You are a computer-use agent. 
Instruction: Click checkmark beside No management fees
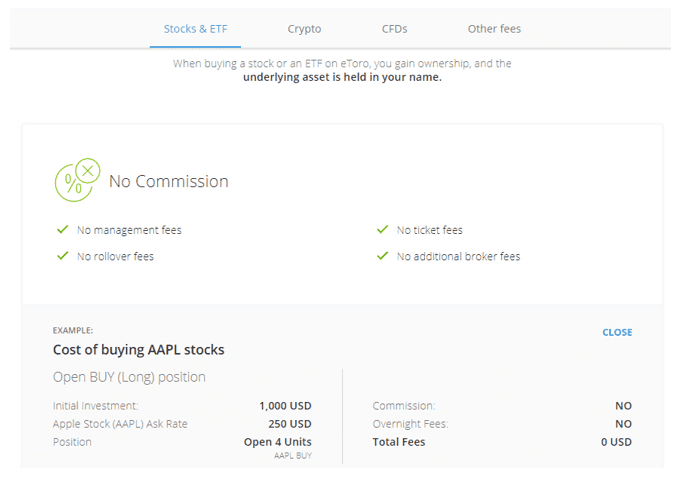pos(63,229)
